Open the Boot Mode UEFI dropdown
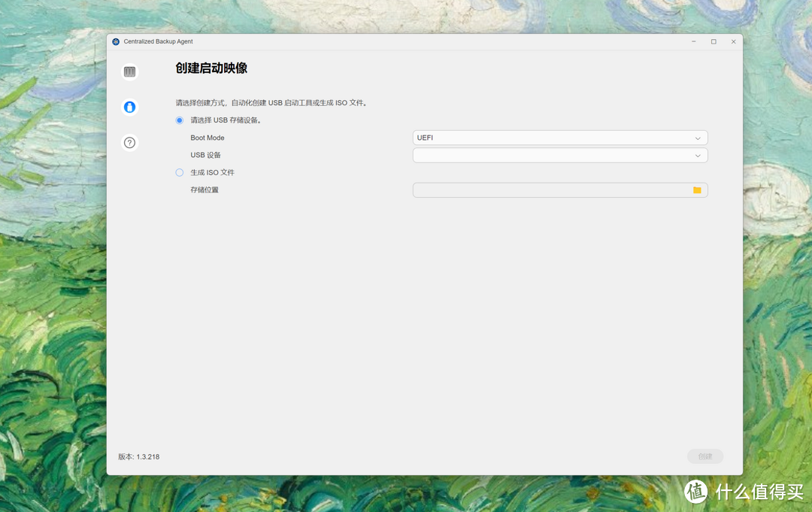 [x=559, y=138]
